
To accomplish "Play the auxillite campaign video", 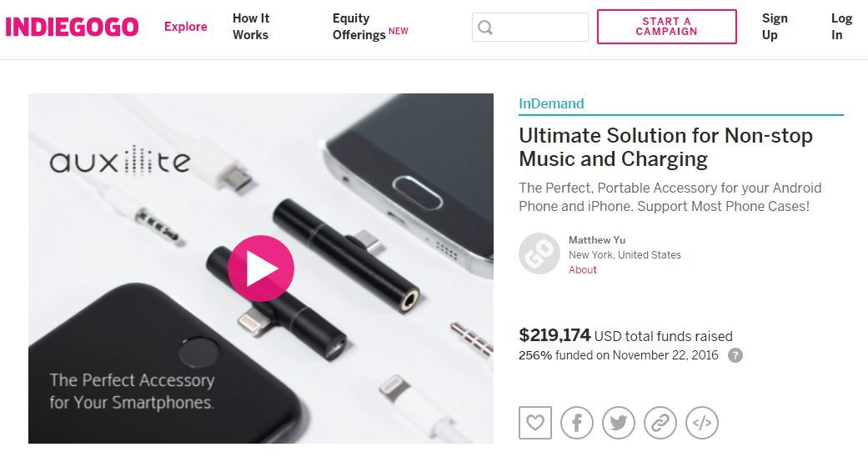I will click(260, 269).
